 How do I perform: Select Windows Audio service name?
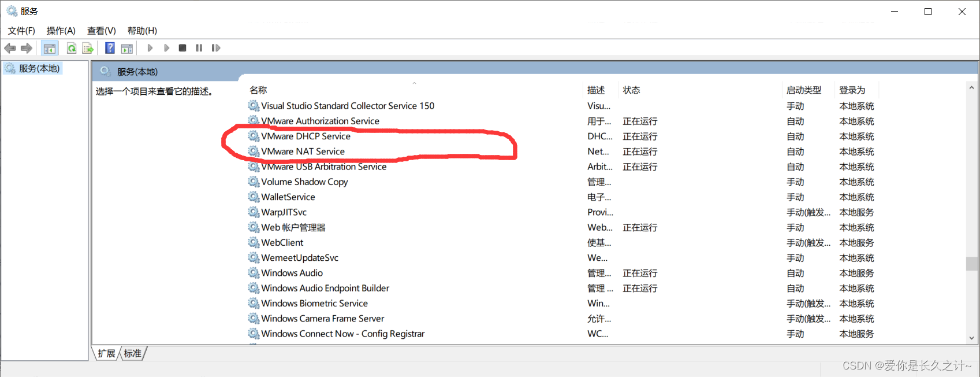292,272
